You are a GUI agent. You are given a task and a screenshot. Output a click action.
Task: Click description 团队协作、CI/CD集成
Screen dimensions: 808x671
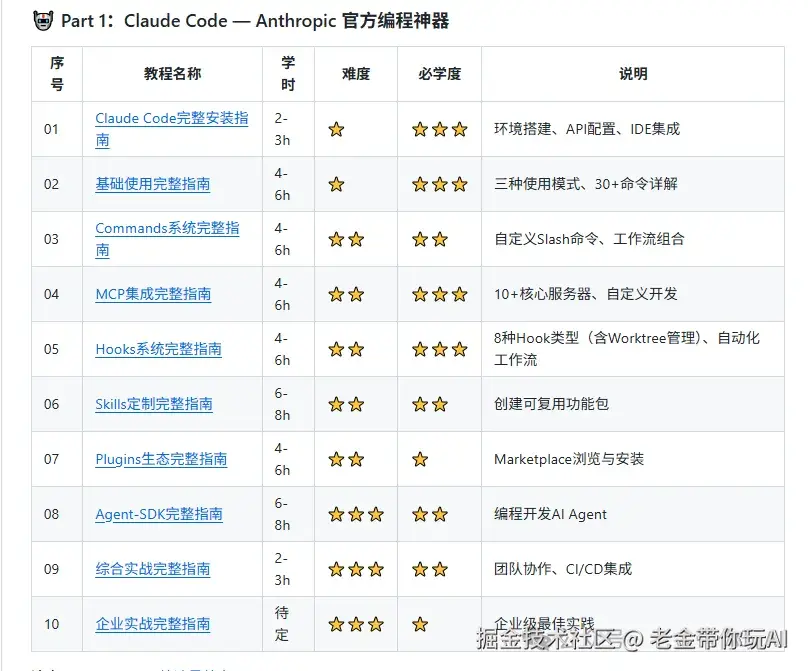pyautogui.click(x=563, y=569)
